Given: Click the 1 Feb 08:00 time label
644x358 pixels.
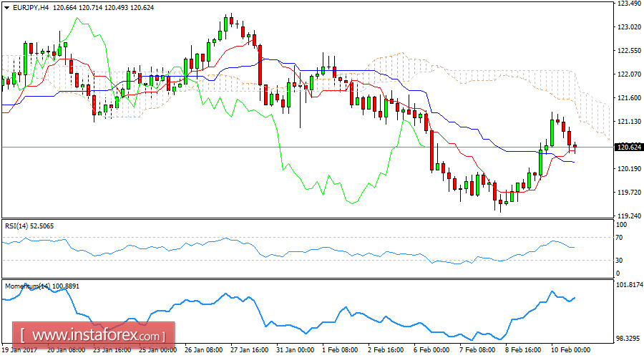Looking at the screenshot, I should (340, 350).
